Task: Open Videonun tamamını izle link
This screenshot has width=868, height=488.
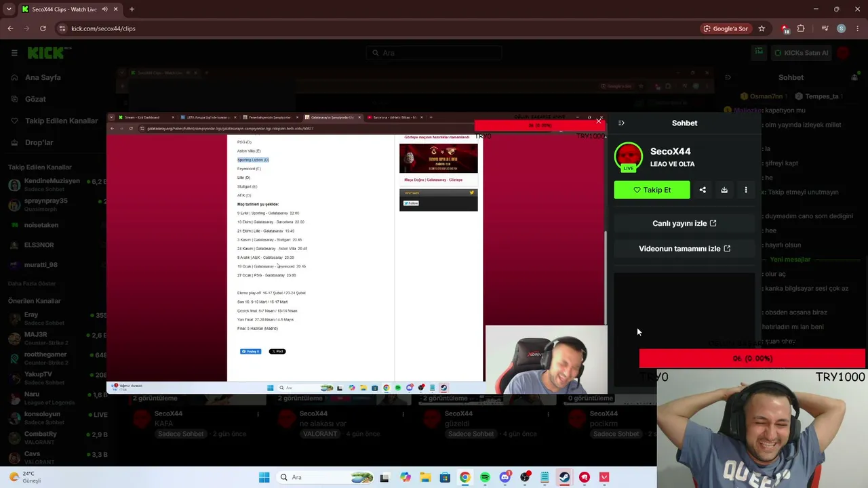Action: (x=684, y=249)
